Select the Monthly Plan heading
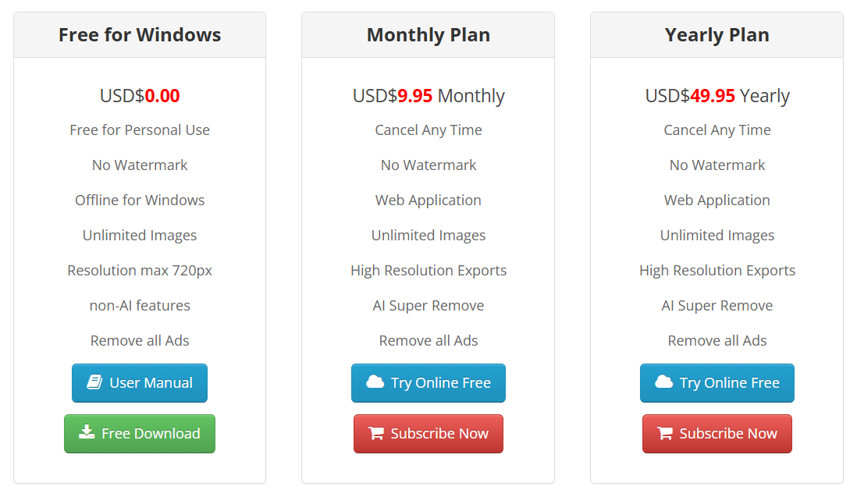Viewport: 857px width, 504px height. (x=428, y=35)
